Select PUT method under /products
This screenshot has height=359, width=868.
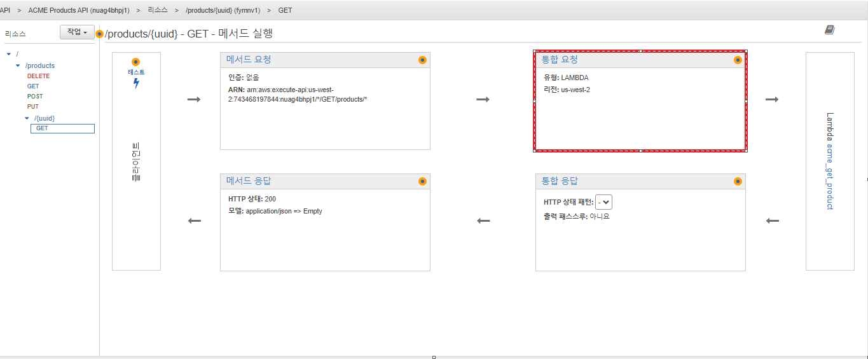pyautogui.click(x=33, y=107)
